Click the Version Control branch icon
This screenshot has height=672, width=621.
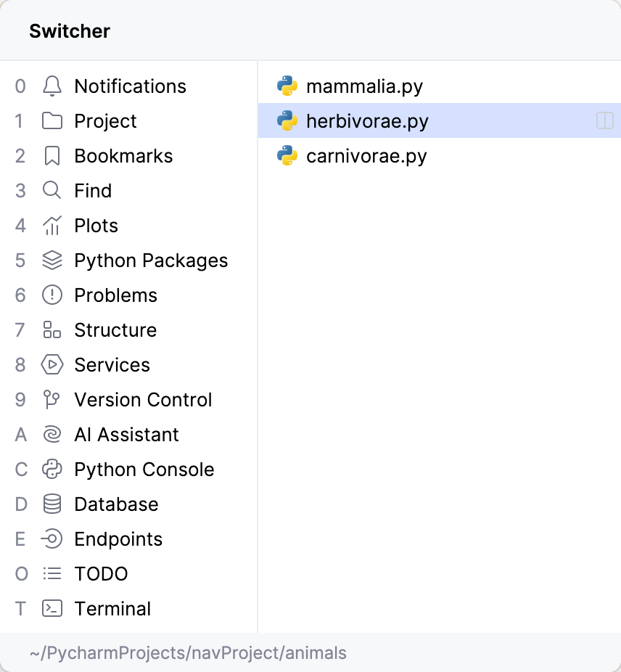[x=52, y=400]
